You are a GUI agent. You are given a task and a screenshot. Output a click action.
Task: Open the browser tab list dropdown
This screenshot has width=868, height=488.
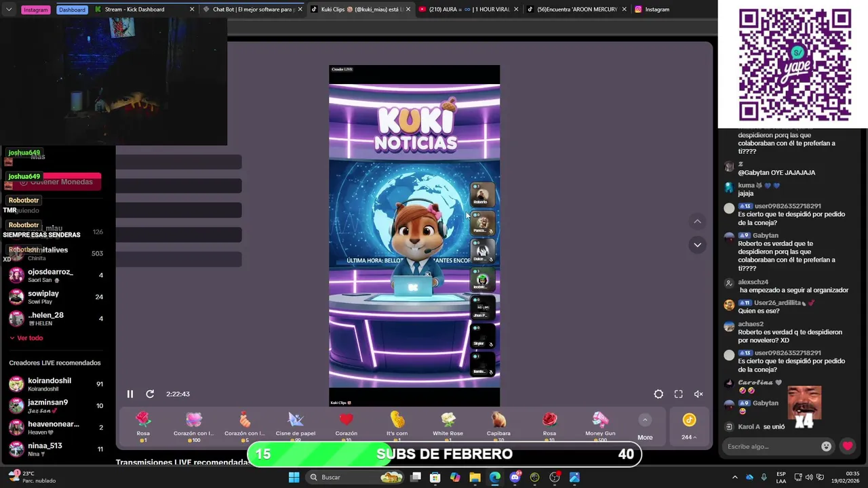click(9, 9)
